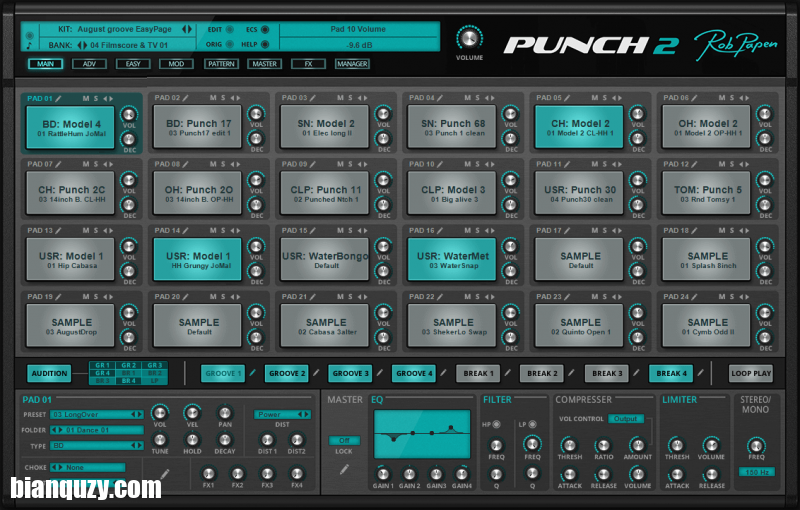Screen dimensions: 800x510
Task: Click the PAD 01 TUNE knob
Action: [160, 439]
